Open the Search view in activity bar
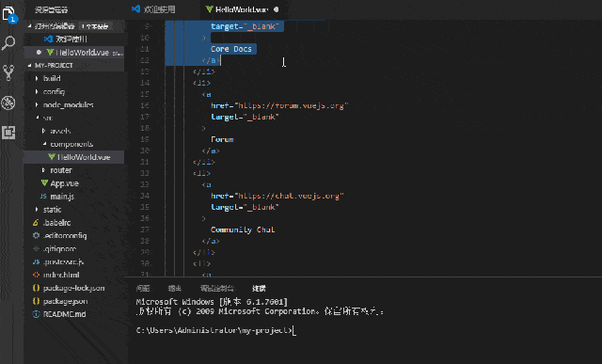This screenshot has width=602, height=364. (x=8, y=43)
